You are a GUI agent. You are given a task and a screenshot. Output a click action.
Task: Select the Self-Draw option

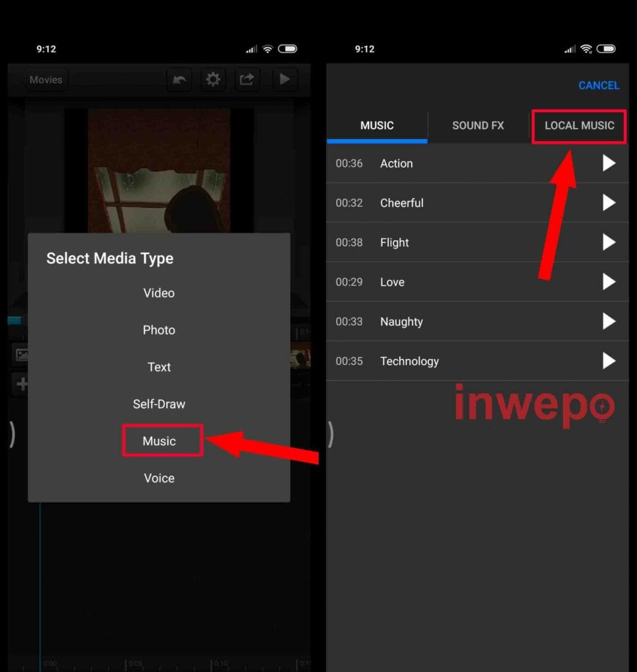159,404
